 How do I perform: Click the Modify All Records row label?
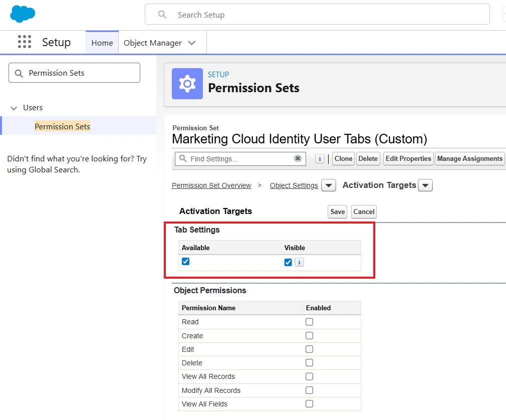tap(211, 390)
